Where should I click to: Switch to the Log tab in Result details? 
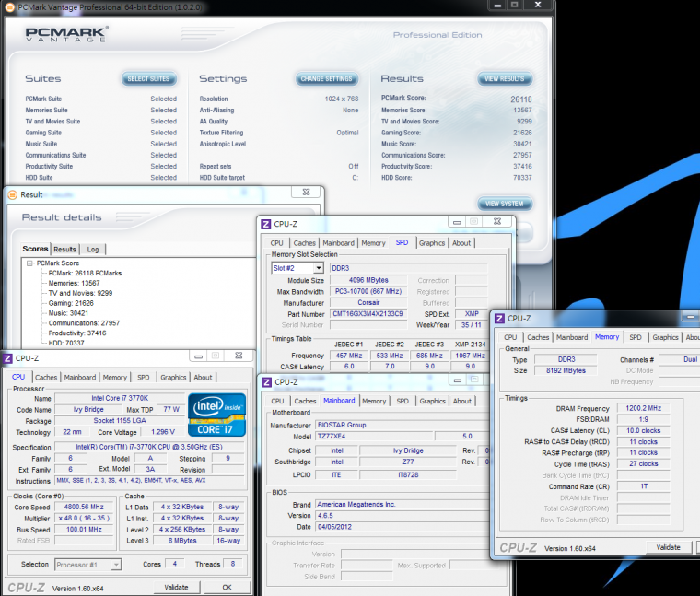[93, 249]
